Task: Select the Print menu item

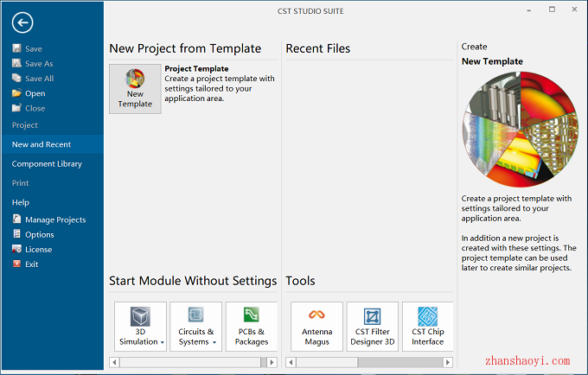Action: (x=20, y=183)
